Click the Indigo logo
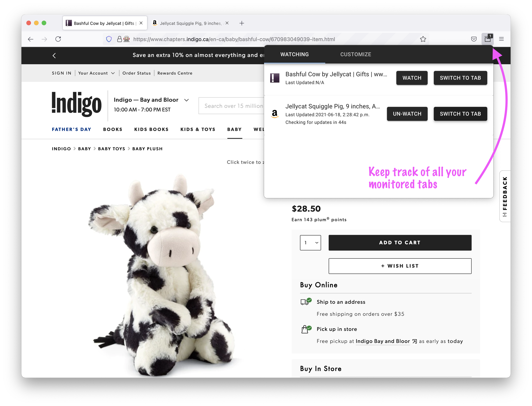 pos(77,104)
